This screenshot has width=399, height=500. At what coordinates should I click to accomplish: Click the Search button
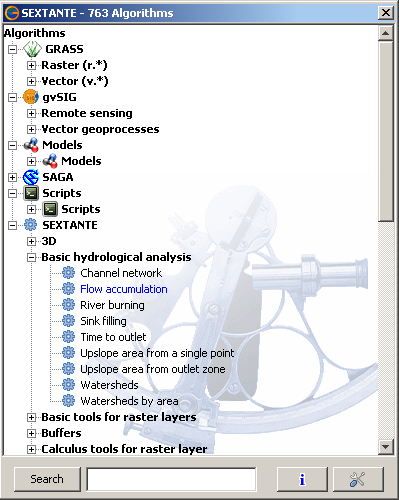[x=47, y=479]
